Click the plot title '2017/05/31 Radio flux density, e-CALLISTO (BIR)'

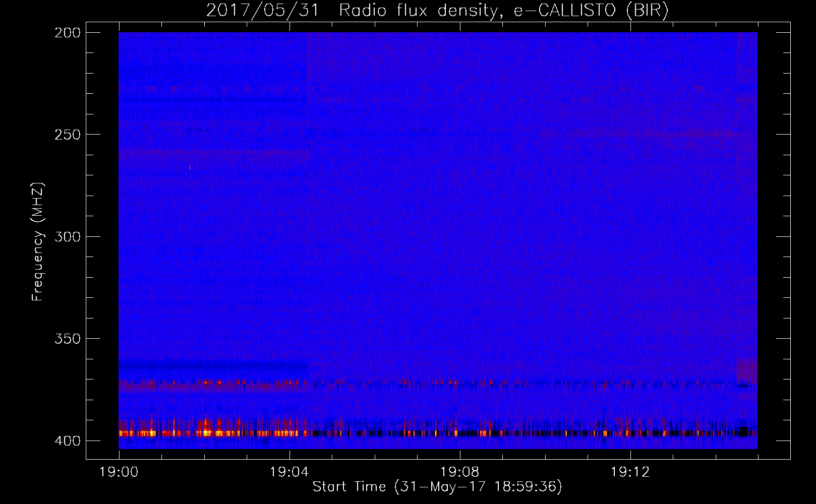click(437, 10)
